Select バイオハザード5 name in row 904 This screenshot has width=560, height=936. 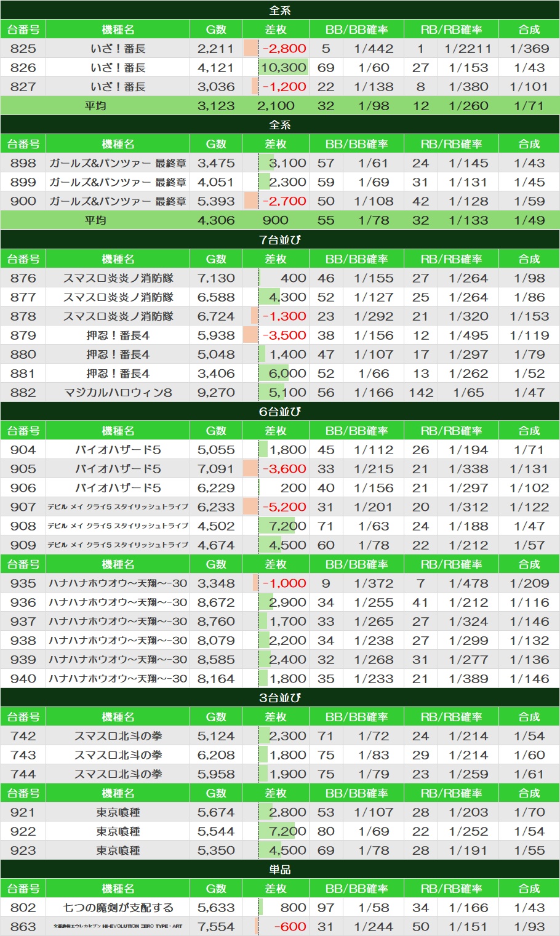point(118,450)
